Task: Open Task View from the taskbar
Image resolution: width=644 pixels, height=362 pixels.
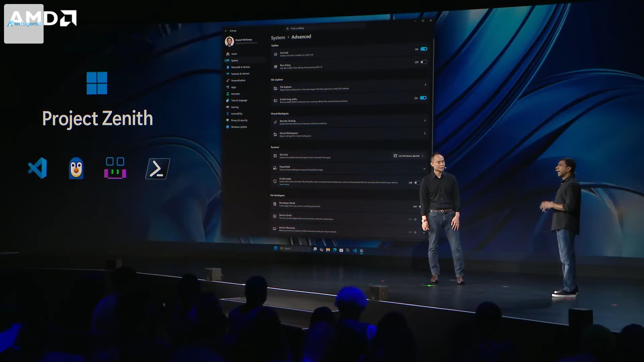Action: 315,249
